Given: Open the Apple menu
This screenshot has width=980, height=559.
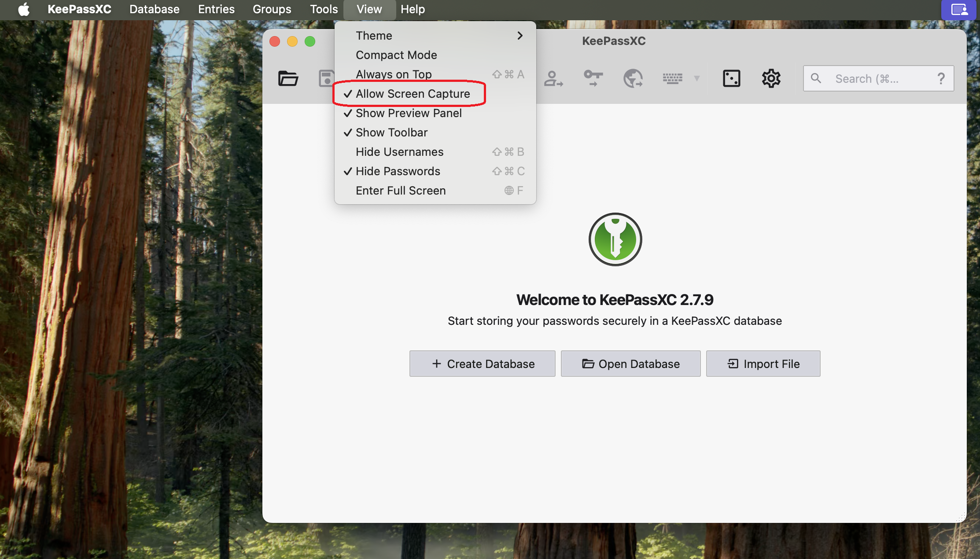Looking at the screenshot, I should click(x=24, y=9).
